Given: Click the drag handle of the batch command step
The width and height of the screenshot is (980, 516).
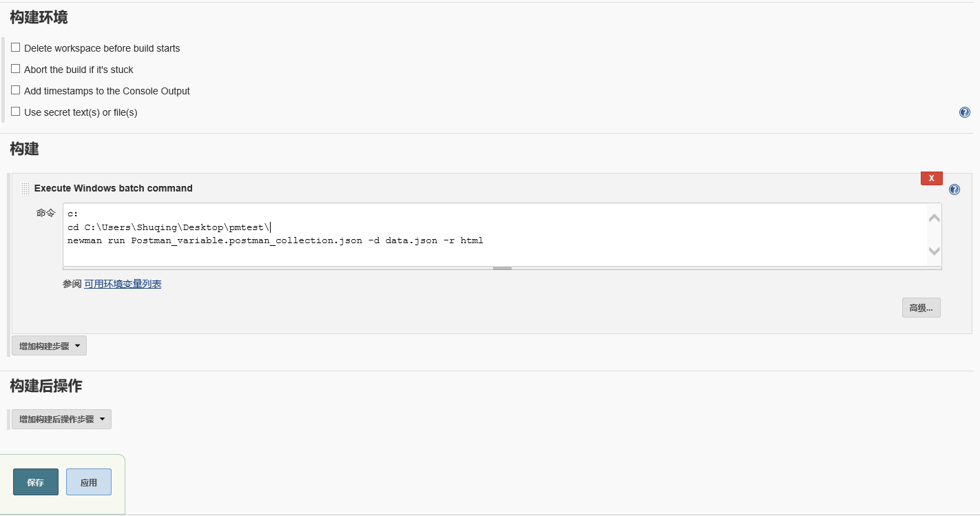Looking at the screenshot, I should [x=25, y=188].
